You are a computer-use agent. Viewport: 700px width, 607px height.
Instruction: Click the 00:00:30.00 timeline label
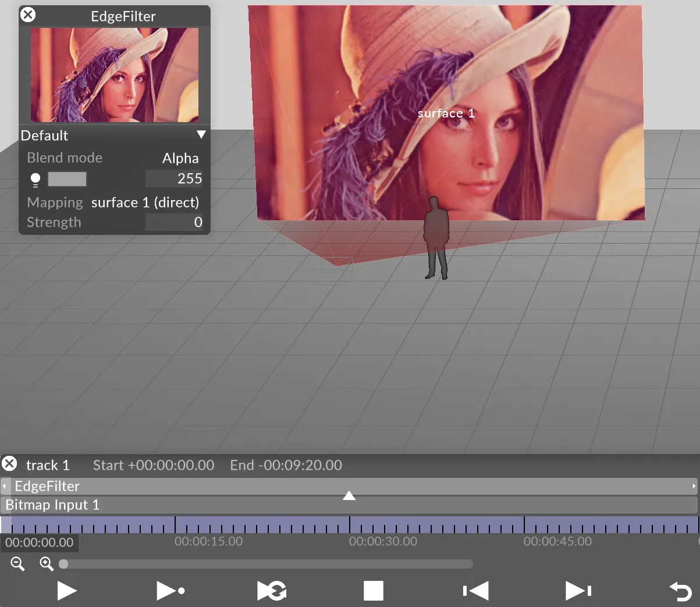383,541
